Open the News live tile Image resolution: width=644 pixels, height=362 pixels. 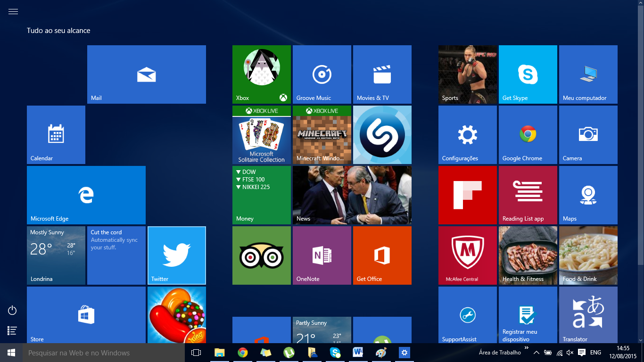click(352, 195)
